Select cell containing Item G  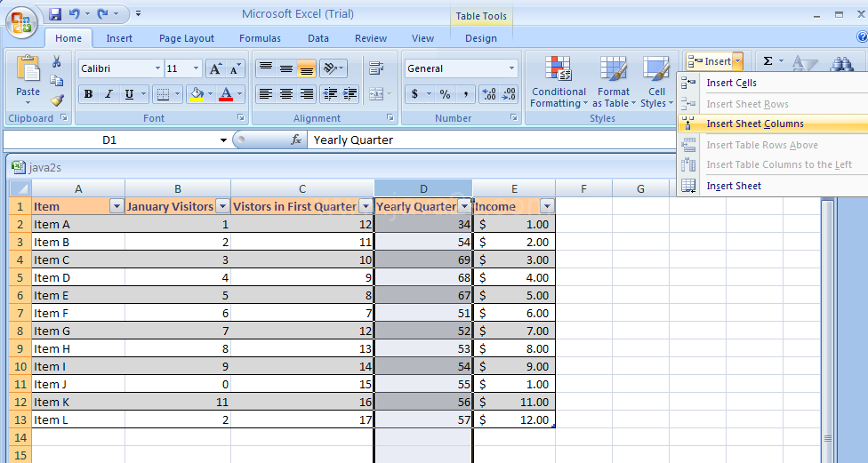tap(78, 331)
